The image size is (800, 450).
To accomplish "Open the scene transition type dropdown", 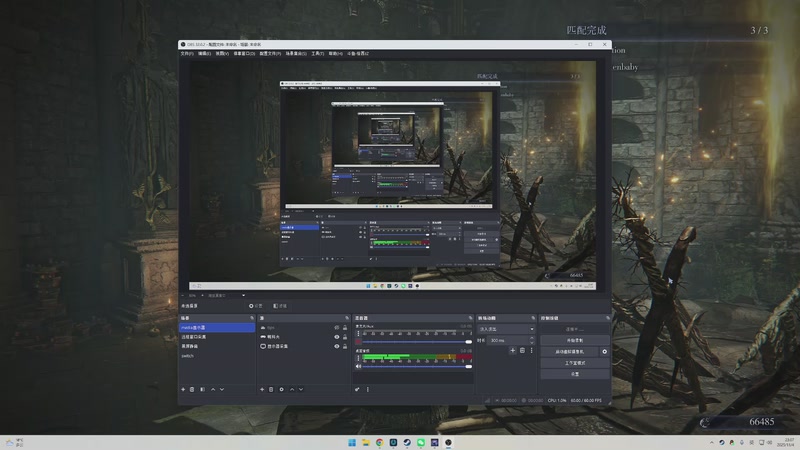I will [507, 328].
